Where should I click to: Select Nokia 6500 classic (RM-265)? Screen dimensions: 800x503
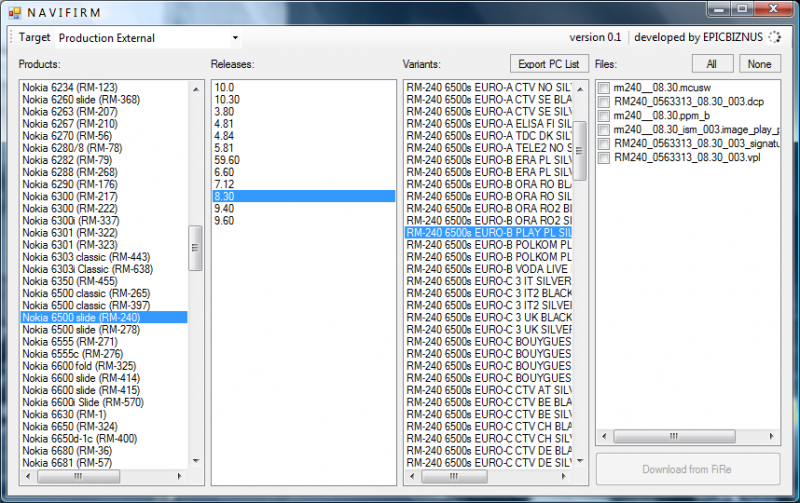coord(104,293)
